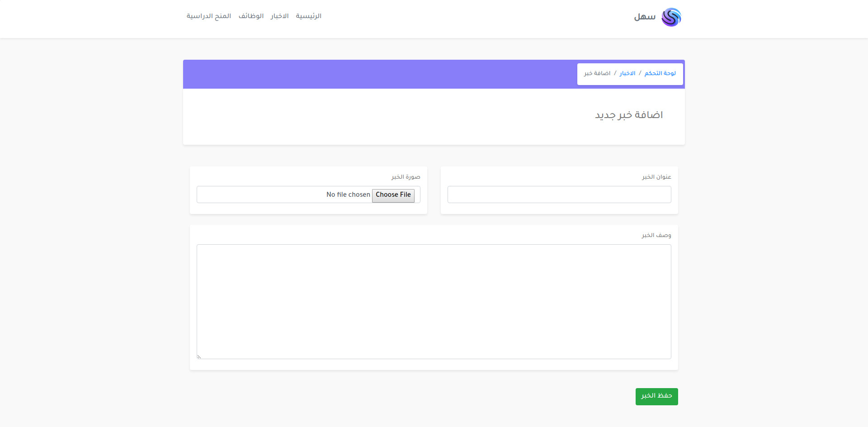
Task: Click الاخبار breadcrumb link
Action: [627, 73]
